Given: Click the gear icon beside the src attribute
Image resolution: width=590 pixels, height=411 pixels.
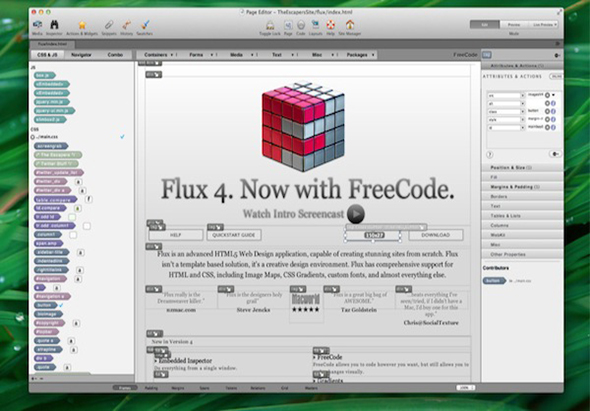Looking at the screenshot, I should point(547,95).
